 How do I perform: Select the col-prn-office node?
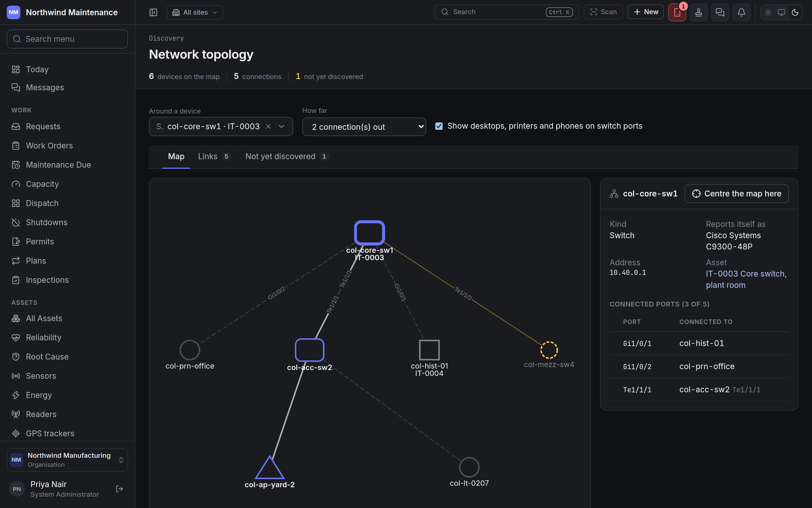[x=189, y=350]
